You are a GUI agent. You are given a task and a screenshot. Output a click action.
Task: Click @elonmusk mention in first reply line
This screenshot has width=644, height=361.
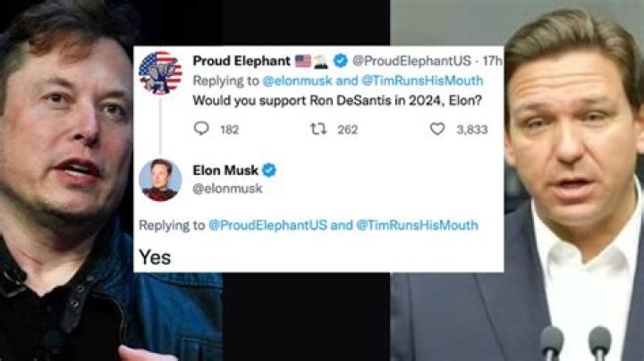pos(289,80)
